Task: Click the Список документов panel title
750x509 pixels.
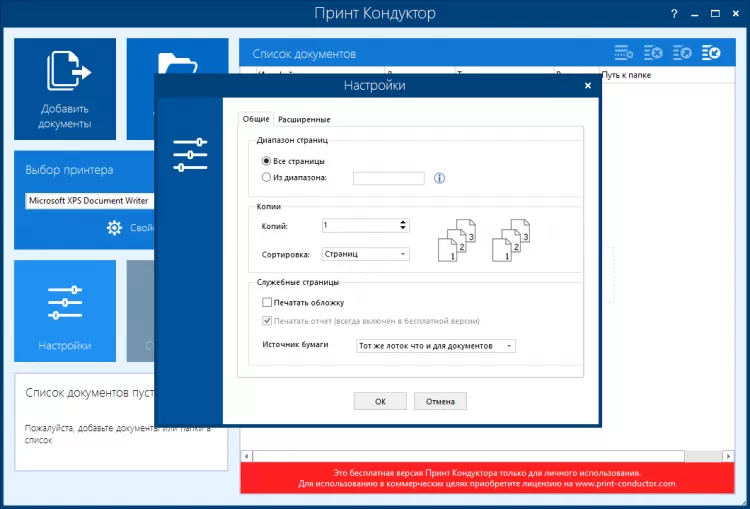Action: click(x=304, y=54)
